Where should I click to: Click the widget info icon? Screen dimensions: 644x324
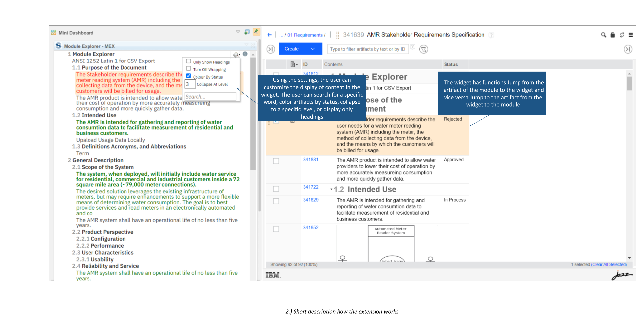tap(245, 54)
